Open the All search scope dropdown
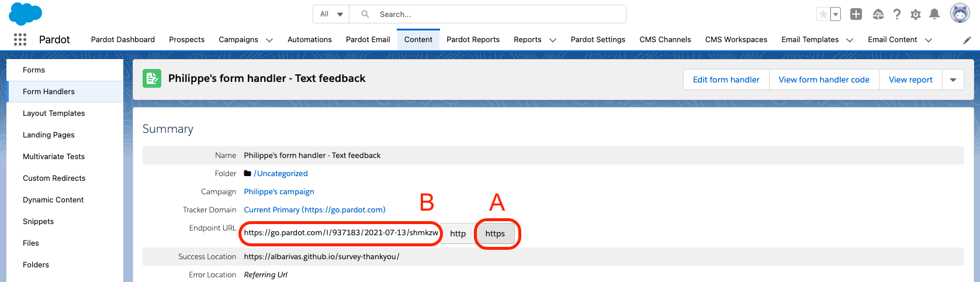This screenshot has width=980, height=282. pyautogui.click(x=331, y=14)
